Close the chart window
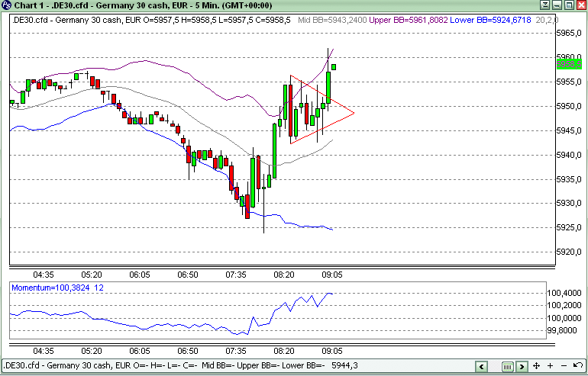Viewport: 588px width, 376px height. (x=581, y=5)
